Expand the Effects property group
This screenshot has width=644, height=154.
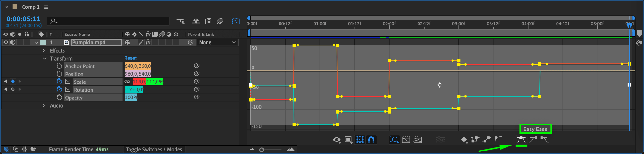click(44, 50)
